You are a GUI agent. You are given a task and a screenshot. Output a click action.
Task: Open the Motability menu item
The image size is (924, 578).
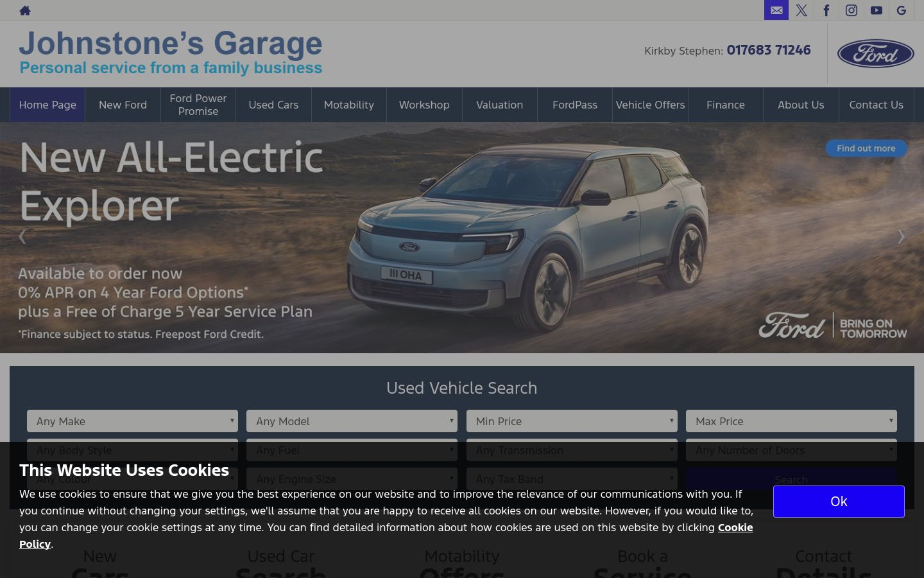tap(349, 105)
